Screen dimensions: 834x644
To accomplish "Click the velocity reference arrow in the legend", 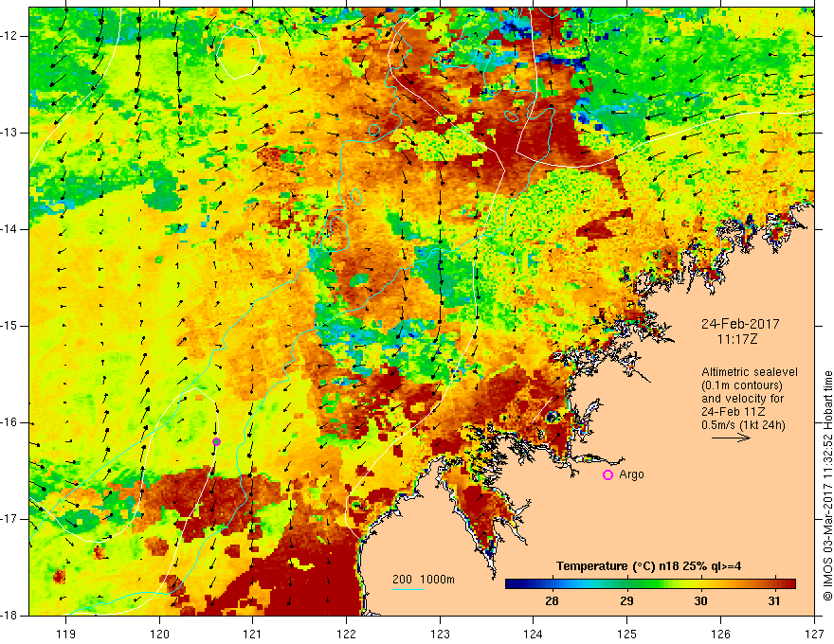I will tap(731, 438).
